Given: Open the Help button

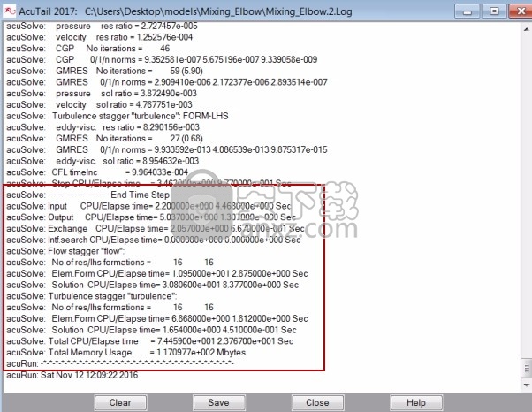Looking at the screenshot, I should click(x=416, y=403).
